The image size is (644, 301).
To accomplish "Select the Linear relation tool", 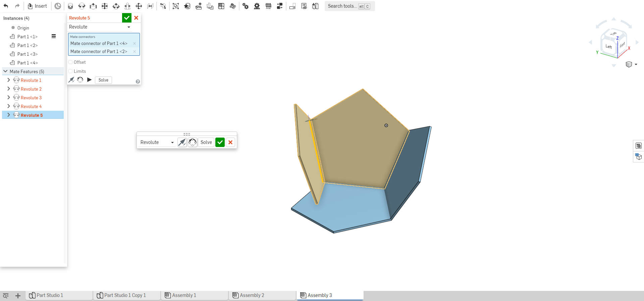I will (x=280, y=6).
